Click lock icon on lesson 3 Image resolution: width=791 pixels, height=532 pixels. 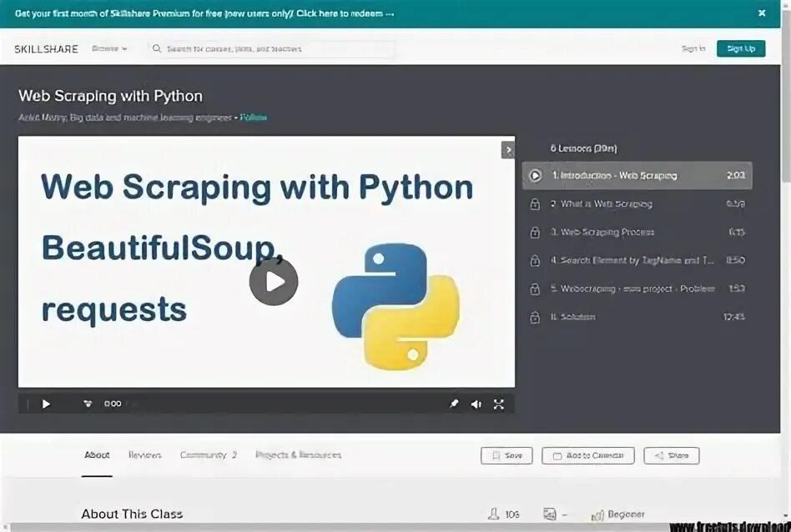click(x=535, y=232)
